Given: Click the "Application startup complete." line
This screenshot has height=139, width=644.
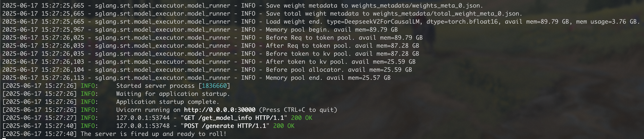Looking at the screenshot, I should tap(168, 102).
